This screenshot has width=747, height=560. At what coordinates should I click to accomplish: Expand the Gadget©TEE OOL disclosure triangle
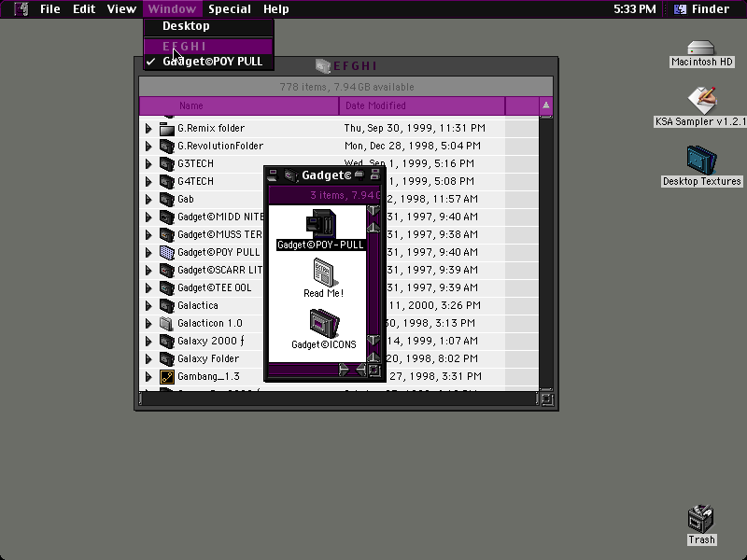point(148,287)
